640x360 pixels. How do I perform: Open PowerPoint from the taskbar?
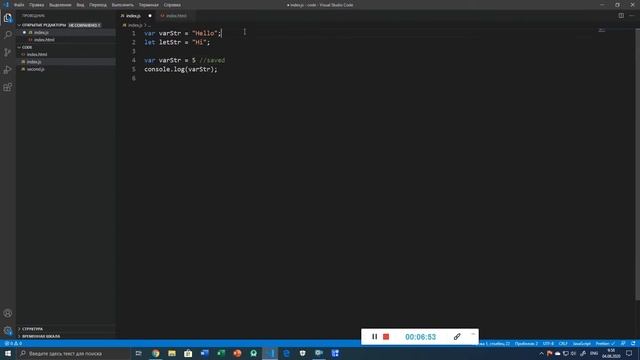pyautogui.click(x=237, y=353)
